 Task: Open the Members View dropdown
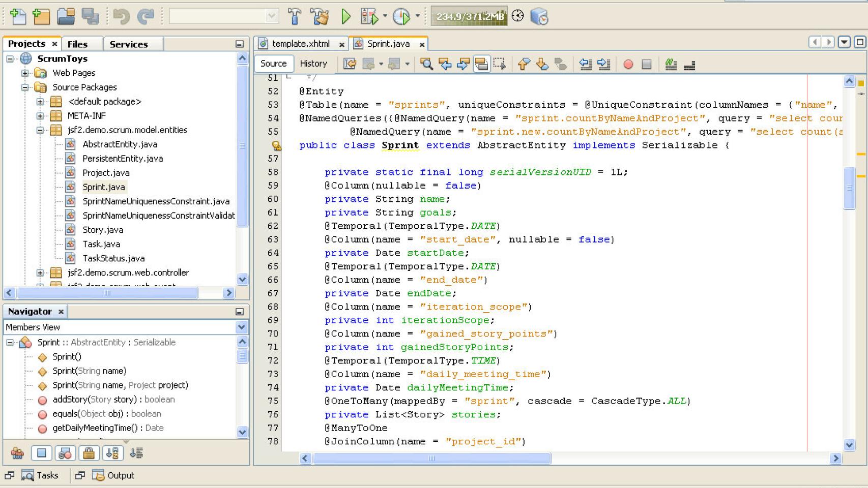coord(242,327)
